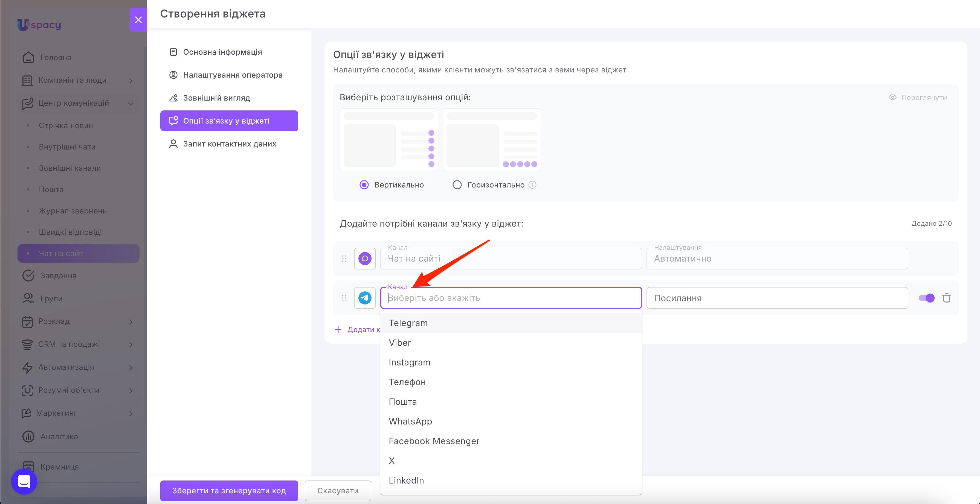Grab the drag handle of Telegram row
This screenshot has height=504, width=980.
344,298
